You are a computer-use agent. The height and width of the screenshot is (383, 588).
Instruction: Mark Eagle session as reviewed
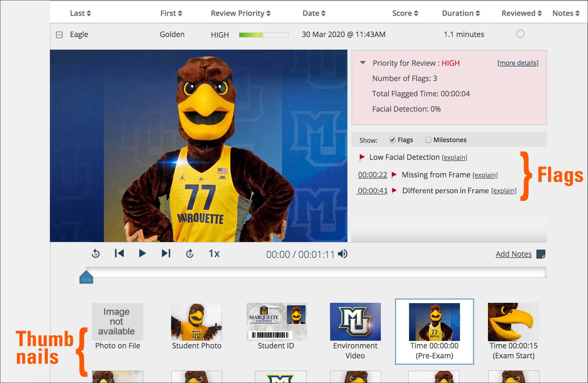point(520,34)
